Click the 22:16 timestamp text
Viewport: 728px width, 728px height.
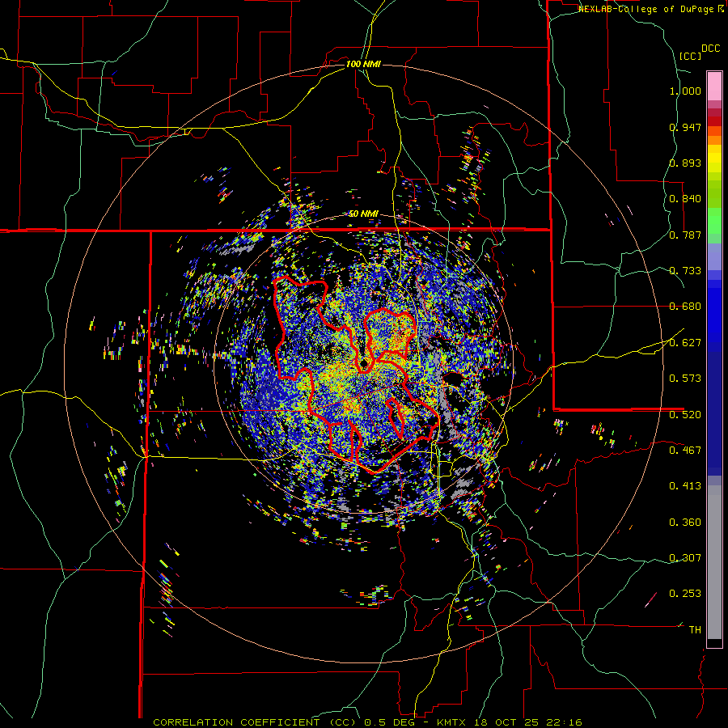click(x=563, y=722)
